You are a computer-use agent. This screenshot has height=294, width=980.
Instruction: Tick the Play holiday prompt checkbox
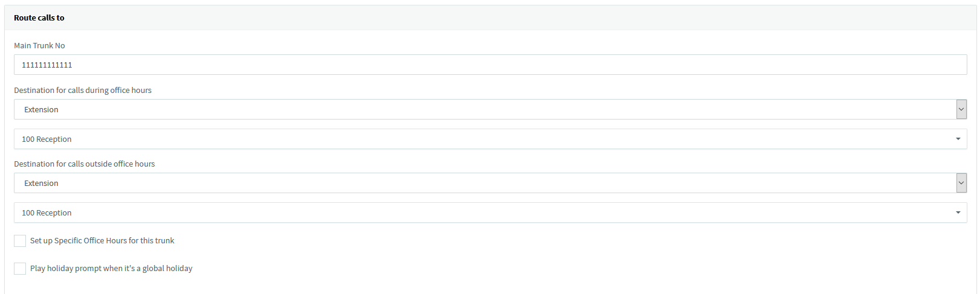pos(20,269)
